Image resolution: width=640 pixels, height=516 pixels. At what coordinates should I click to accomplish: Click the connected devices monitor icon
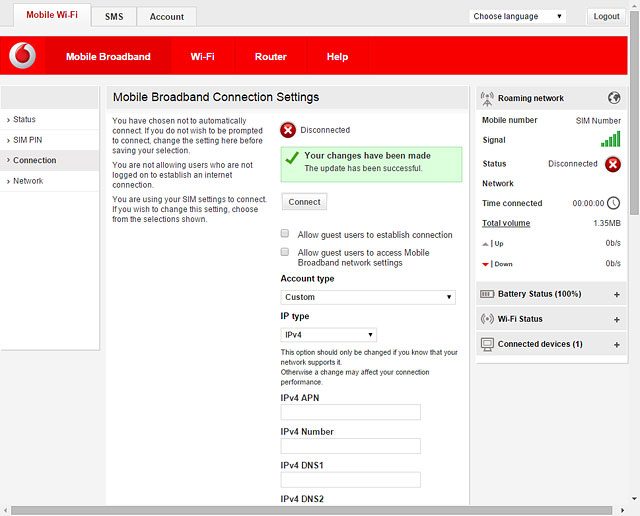click(487, 344)
